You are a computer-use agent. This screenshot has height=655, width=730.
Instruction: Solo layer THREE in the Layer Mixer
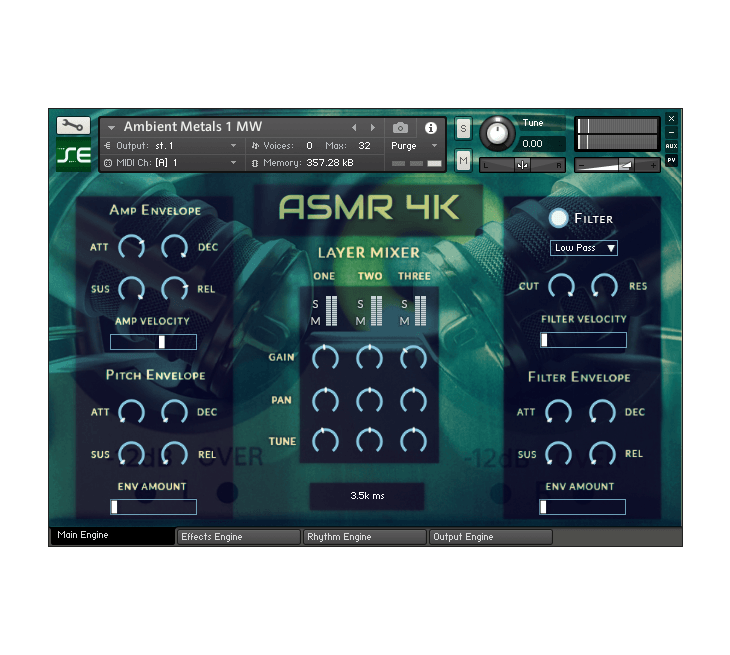[x=404, y=304]
